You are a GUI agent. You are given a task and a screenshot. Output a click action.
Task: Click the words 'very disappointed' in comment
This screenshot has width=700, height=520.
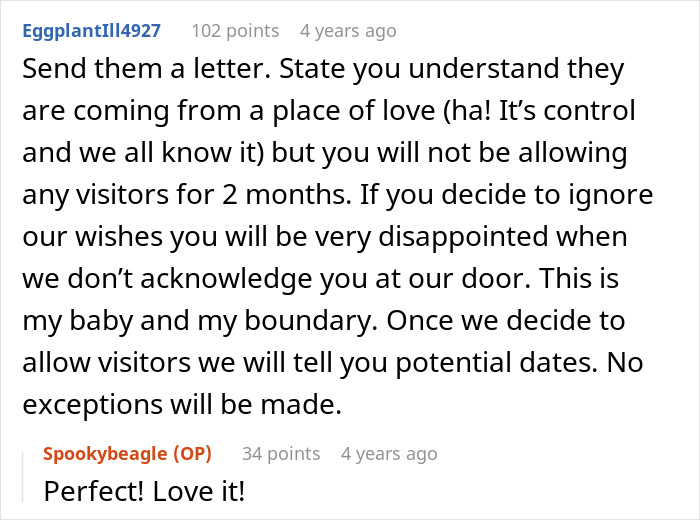point(431,237)
